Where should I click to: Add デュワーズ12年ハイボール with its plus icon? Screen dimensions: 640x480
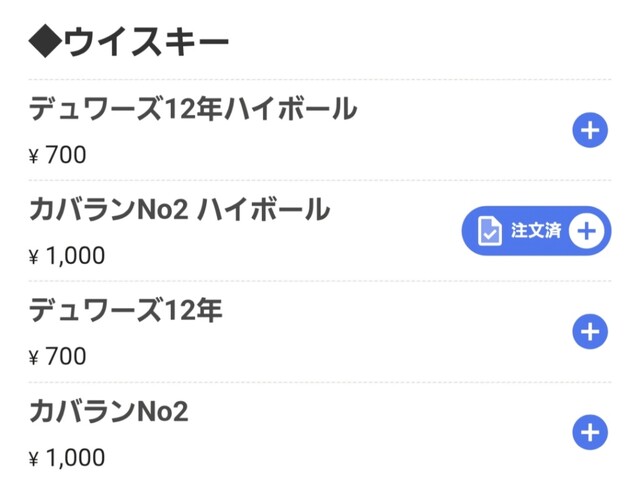pos(590,131)
